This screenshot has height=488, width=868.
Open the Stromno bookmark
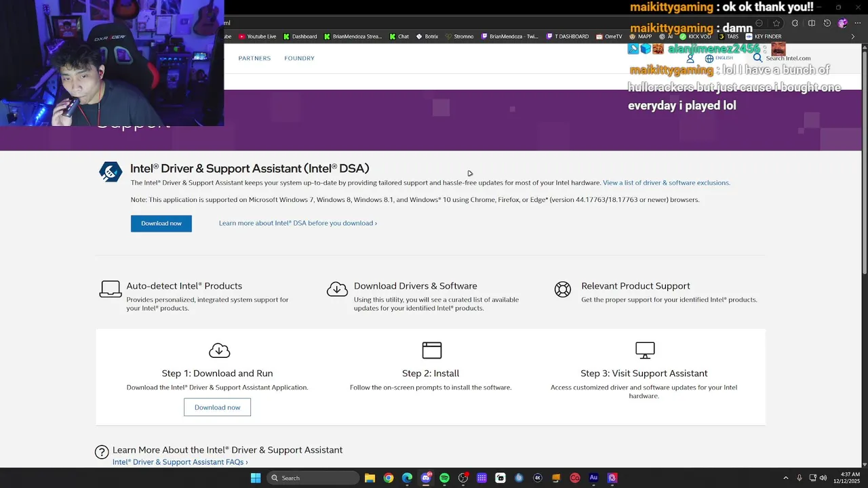(x=459, y=37)
